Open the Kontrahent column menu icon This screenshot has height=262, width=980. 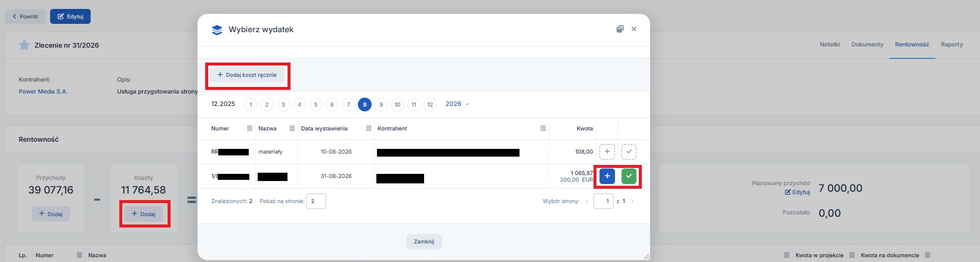point(543,129)
